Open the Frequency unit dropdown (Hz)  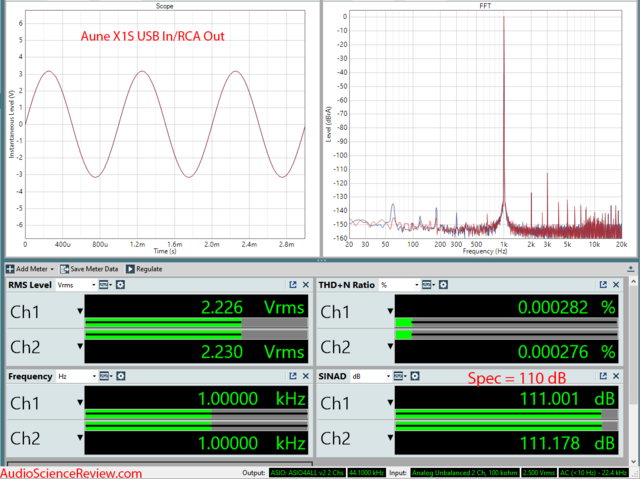click(76, 376)
